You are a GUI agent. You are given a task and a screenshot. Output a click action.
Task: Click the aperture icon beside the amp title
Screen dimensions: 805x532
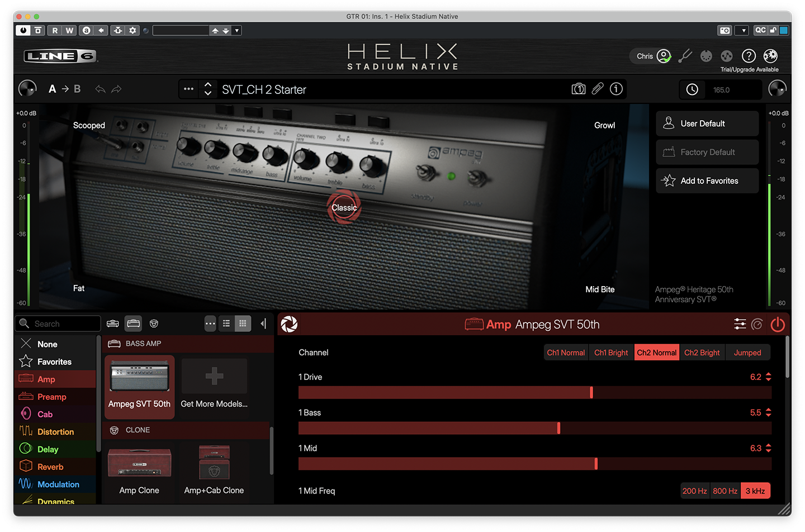pos(289,324)
